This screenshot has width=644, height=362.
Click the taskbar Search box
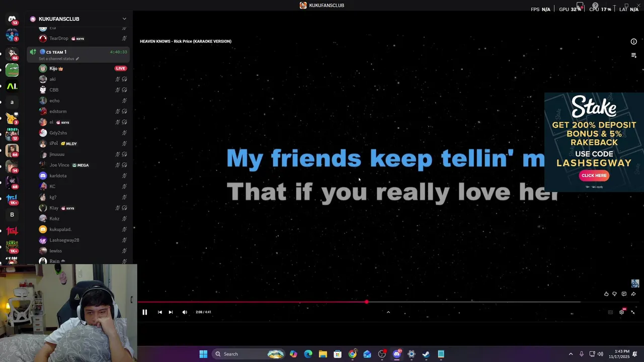pos(249,354)
